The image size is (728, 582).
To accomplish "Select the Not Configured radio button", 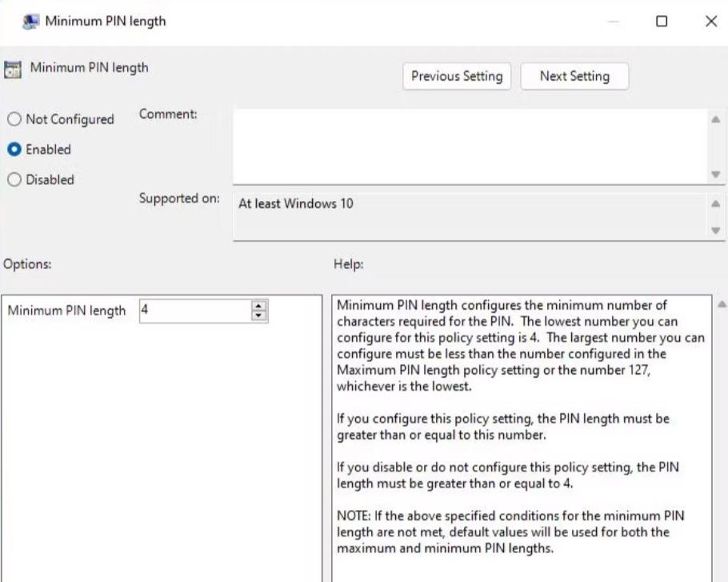I will pos(14,119).
